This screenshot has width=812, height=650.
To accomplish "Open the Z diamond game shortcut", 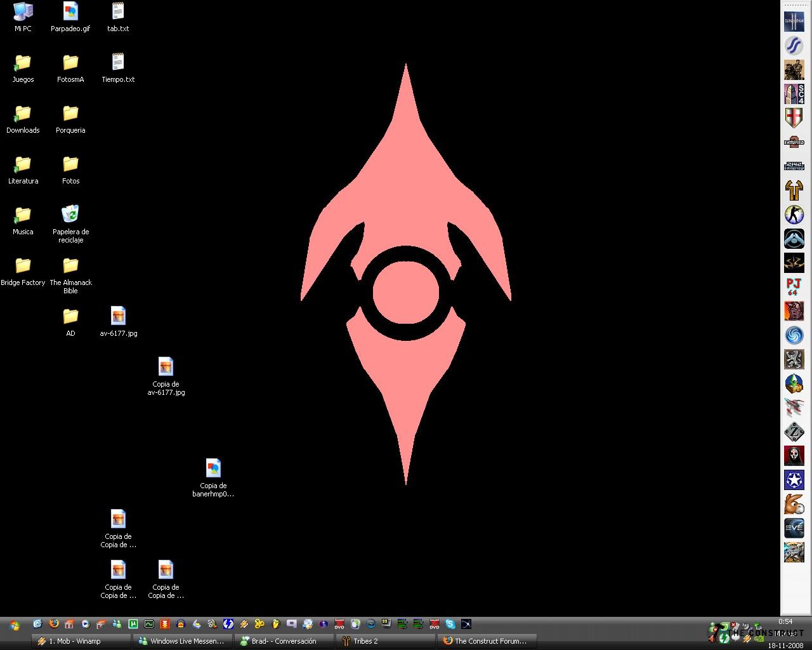I will 794,432.
